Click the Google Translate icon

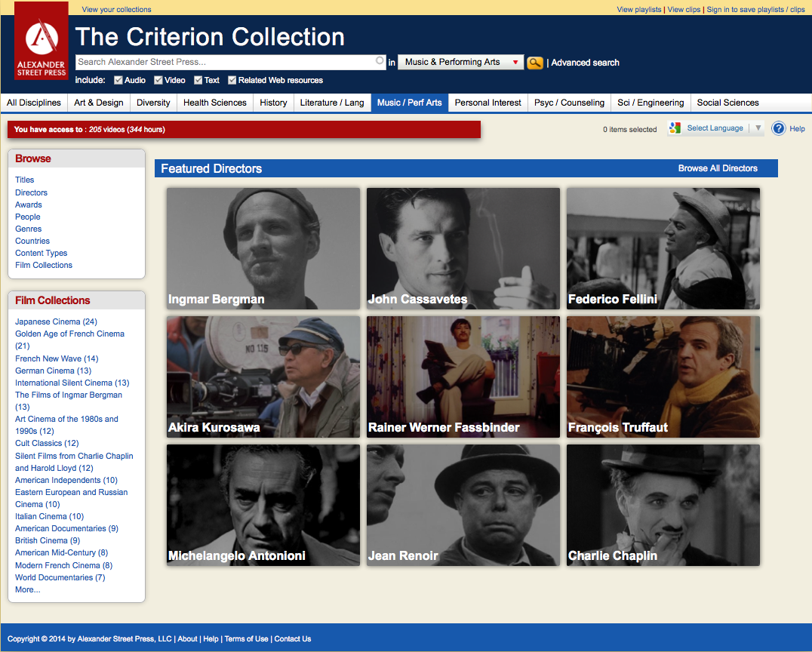point(674,128)
